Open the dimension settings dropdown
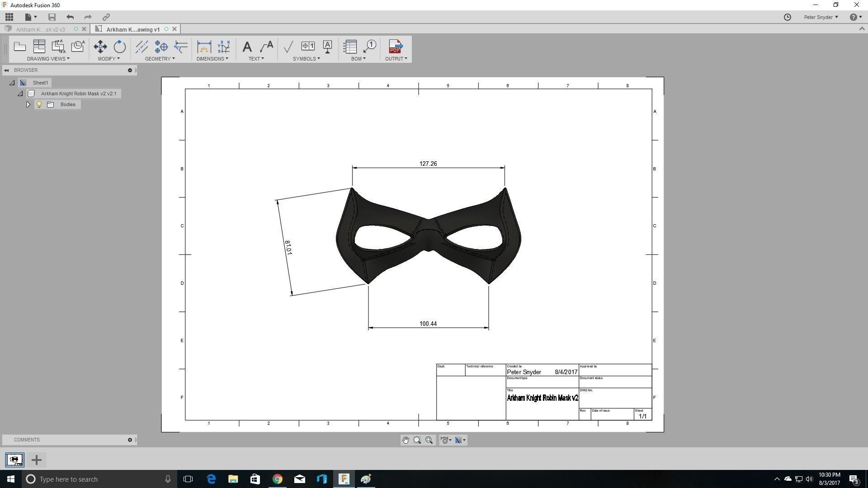The width and height of the screenshot is (868, 488). 446,440
